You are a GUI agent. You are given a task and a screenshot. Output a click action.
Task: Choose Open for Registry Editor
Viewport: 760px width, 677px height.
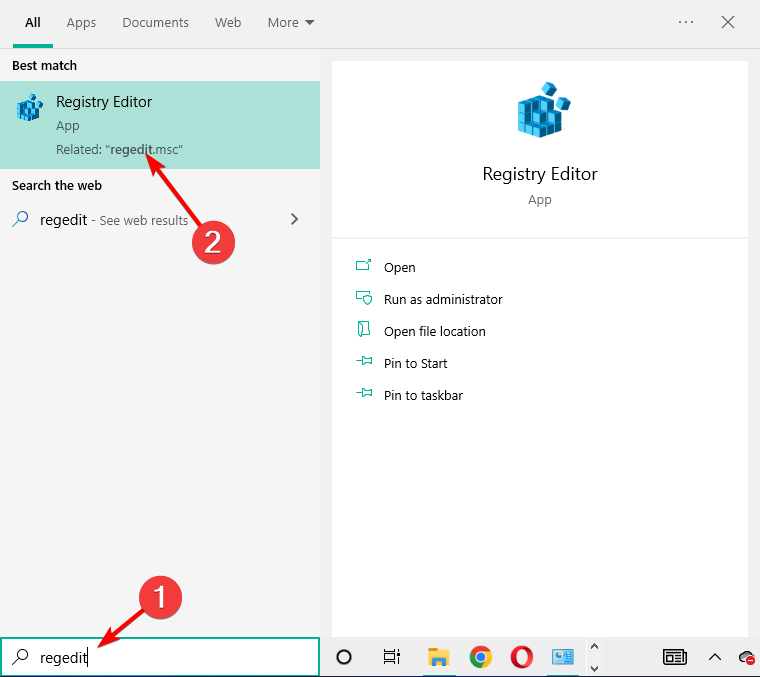coord(399,268)
